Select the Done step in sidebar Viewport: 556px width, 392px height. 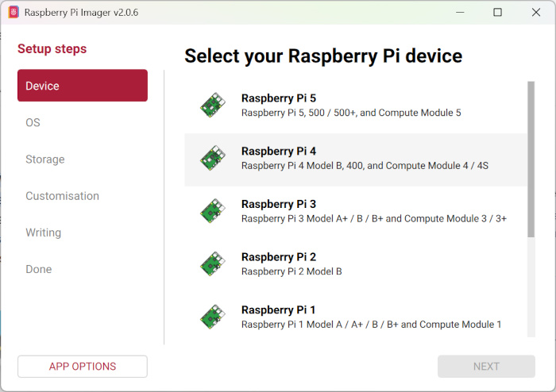pyautogui.click(x=38, y=269)
